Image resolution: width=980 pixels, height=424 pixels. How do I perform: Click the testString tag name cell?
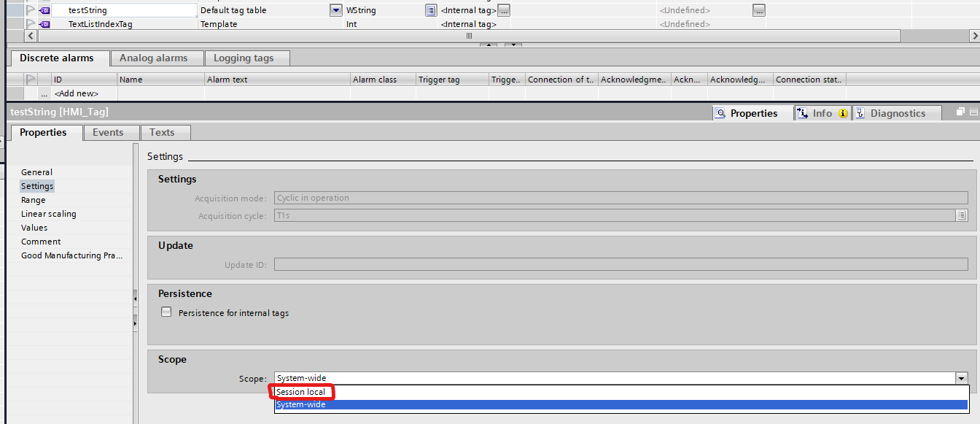click(x=124, y=10)
